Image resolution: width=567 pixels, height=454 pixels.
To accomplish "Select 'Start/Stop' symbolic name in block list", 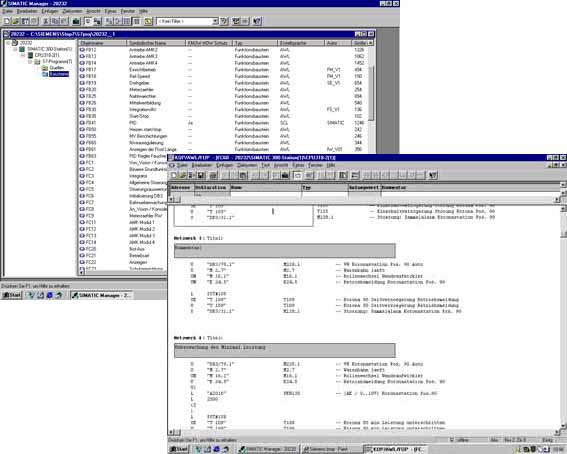I will tap(139, 116).
